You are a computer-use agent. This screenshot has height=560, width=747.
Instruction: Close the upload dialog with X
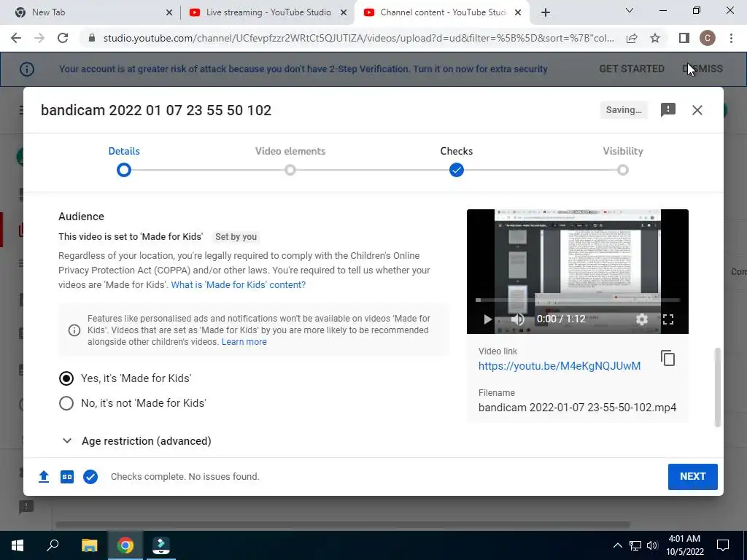pos(697,110)
